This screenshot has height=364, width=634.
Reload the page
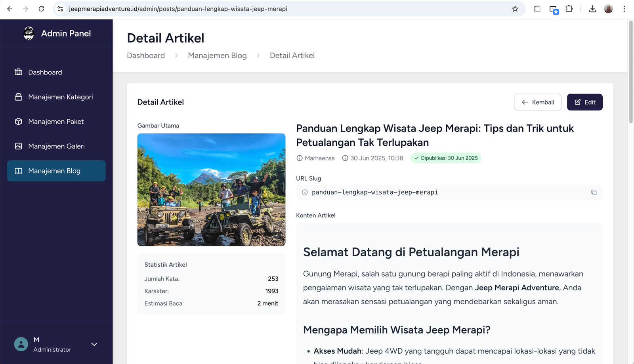41,9
